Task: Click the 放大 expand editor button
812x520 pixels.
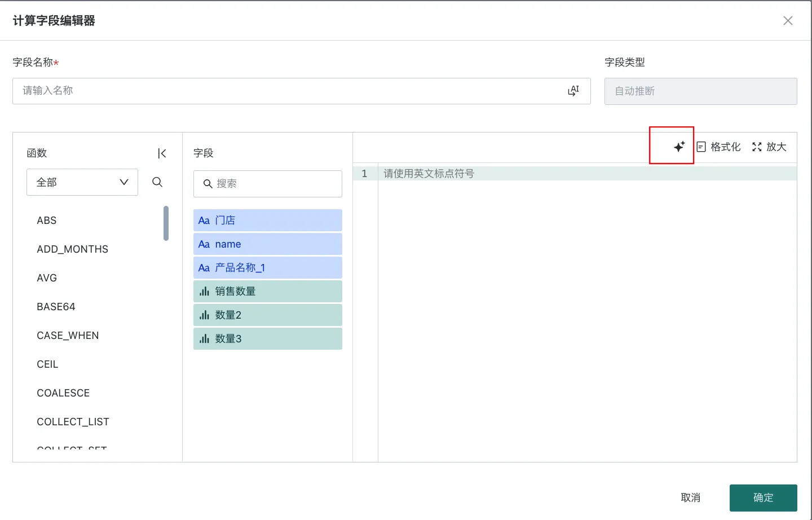Action: pos(769,147)
